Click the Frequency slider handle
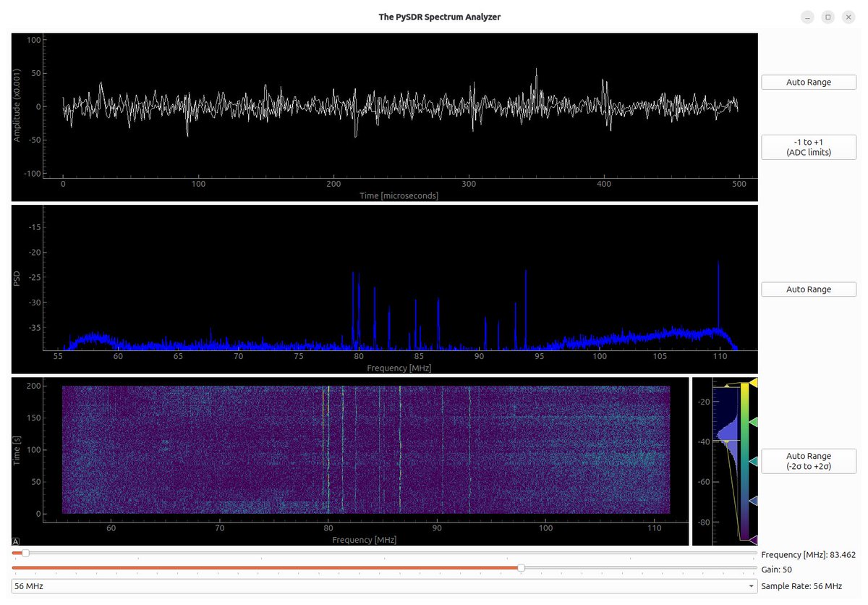 (25, 553)
